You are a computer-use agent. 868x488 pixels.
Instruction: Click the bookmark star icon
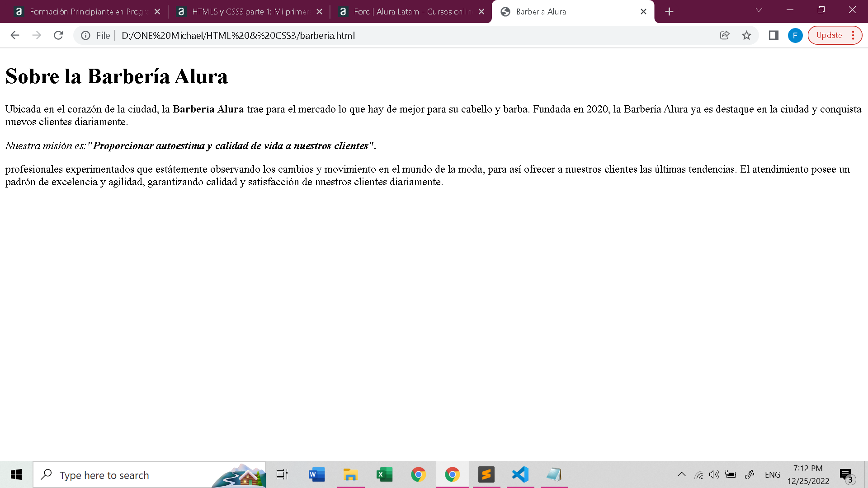click(746, 36)
